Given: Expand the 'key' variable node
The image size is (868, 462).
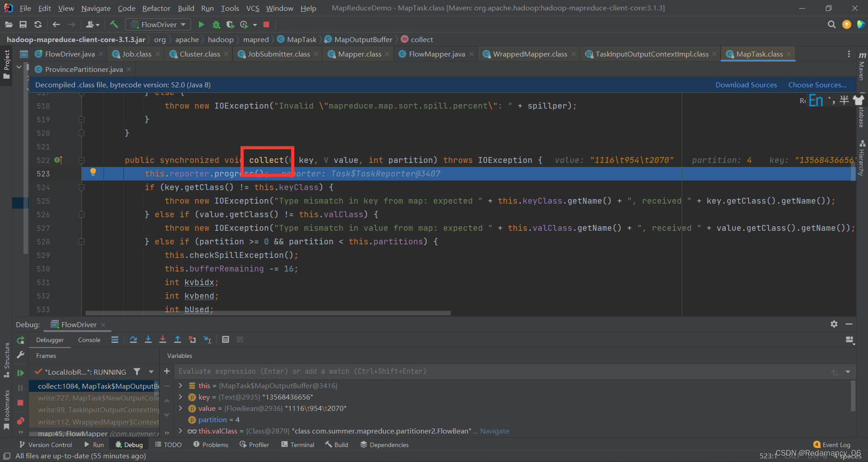Looking at the screenshot, I should click(x=181, y=397).
